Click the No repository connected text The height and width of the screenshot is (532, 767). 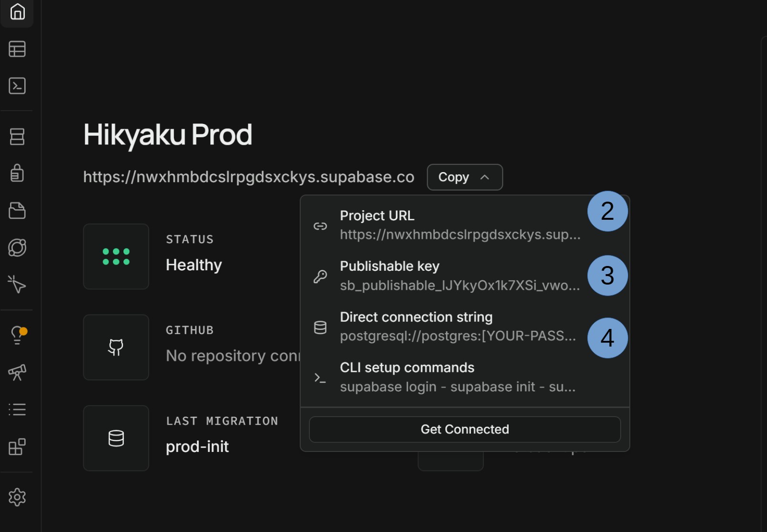[x=233, y=356]
